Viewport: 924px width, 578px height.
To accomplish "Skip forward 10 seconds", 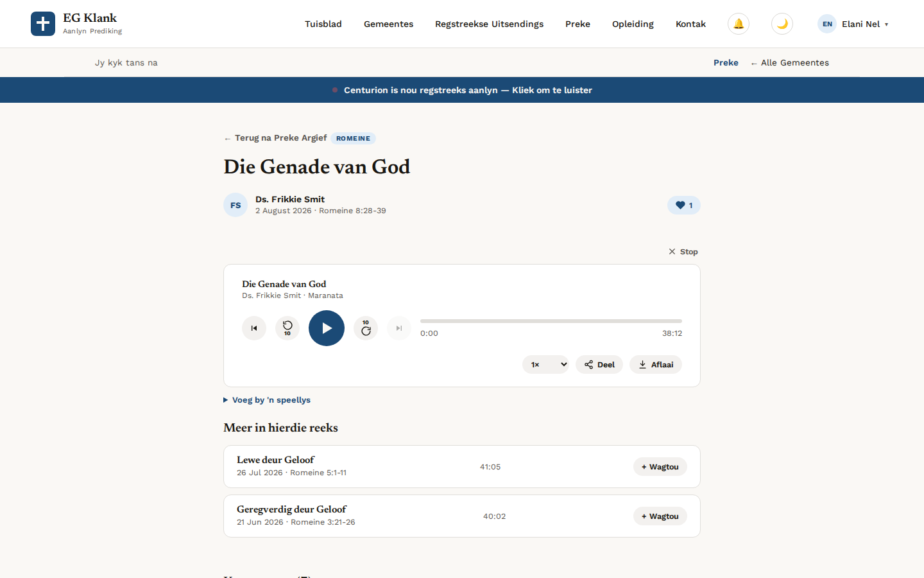I will [366, 328].
